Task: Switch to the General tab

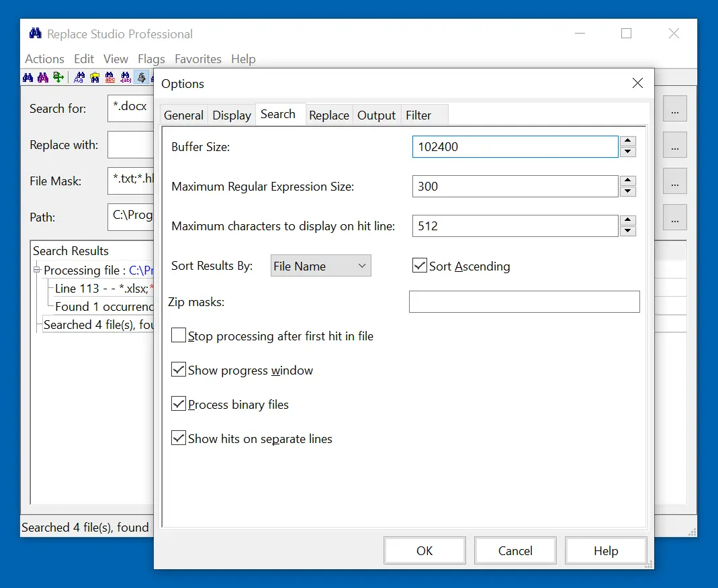Action: [x=183, y=115]
